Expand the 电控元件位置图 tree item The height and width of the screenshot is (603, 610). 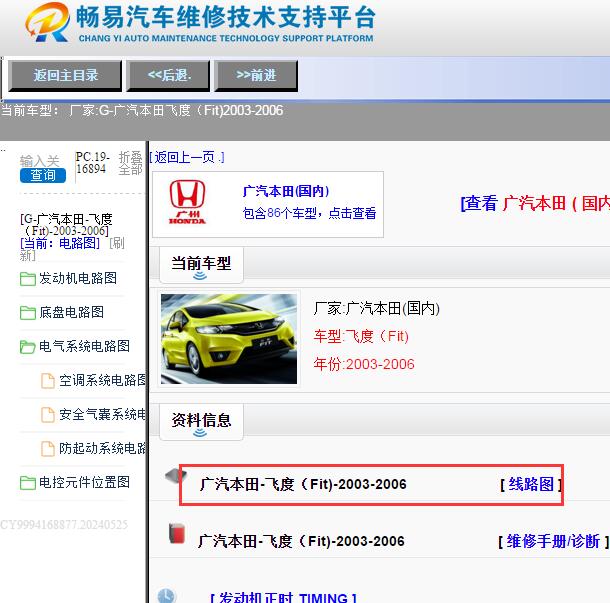pos(84,483)
